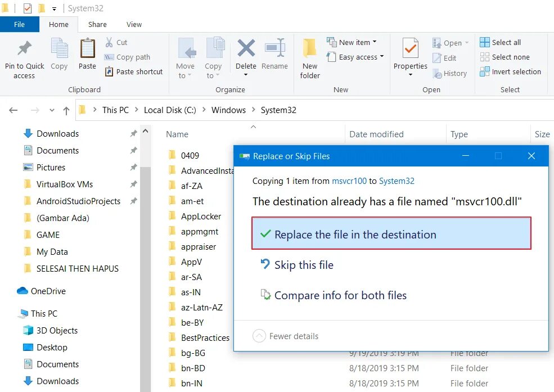The width and height of the screenshot is (554, 392).
Task: Click the Cut scissors icon
Action: (x=109, y=42)
